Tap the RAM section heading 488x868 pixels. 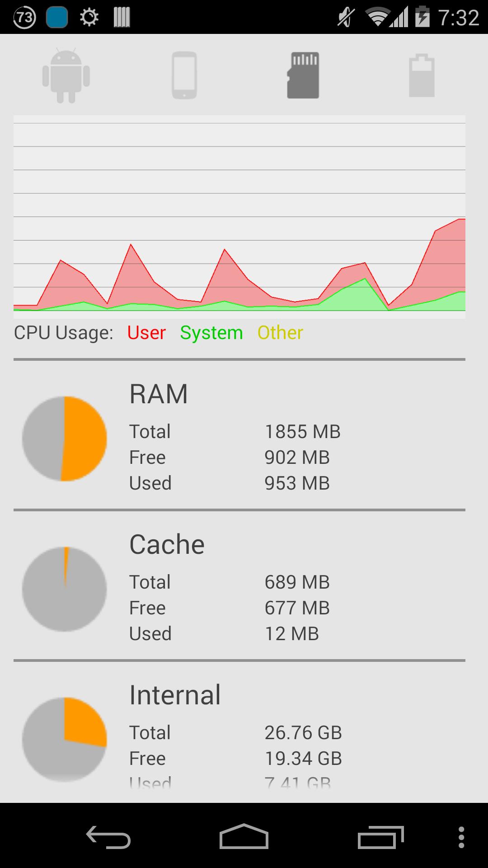159,394
